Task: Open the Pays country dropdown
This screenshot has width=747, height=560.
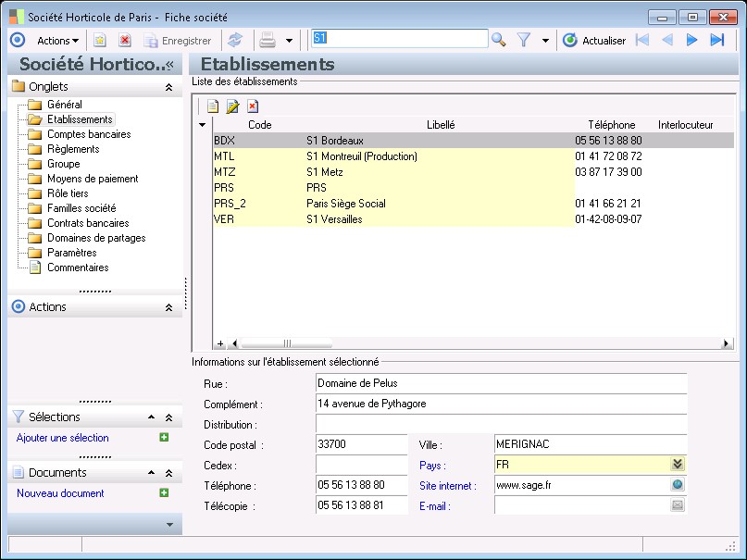Action: (x=678, y=465)
